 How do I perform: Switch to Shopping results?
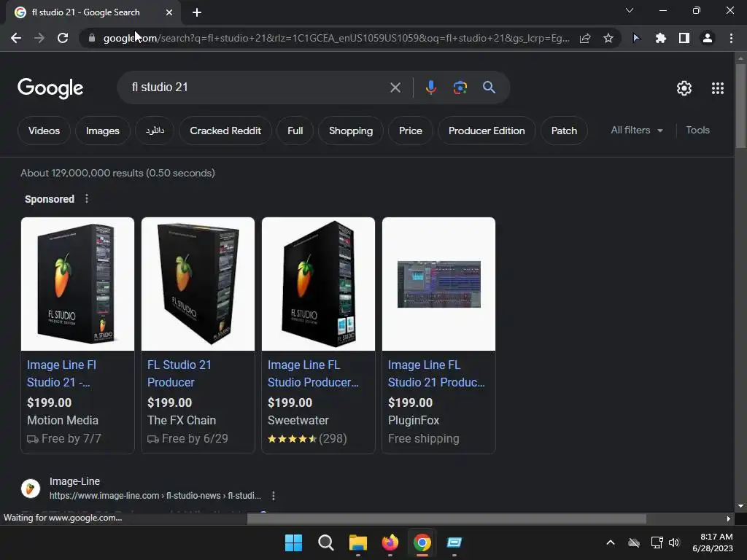(x=351, y=131)
